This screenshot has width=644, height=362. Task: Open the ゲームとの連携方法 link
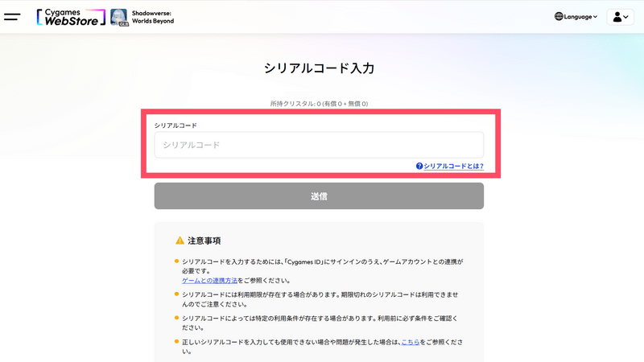(x=209, y=281)
